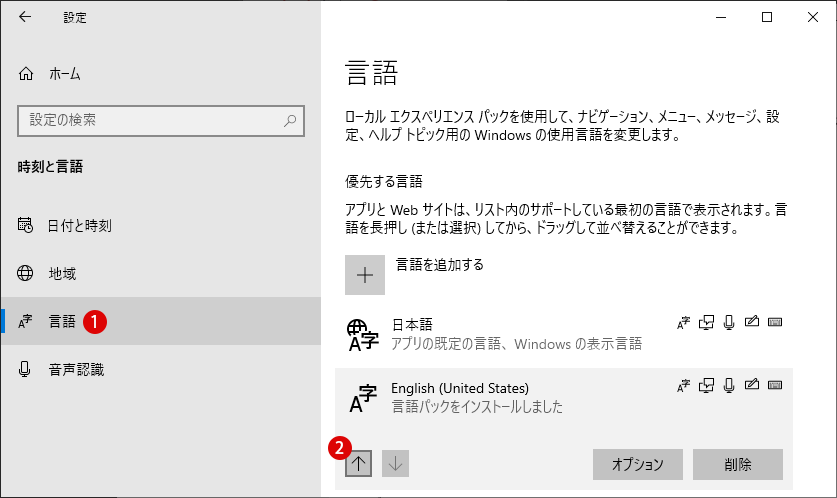Click the back arrow in Settings
Viewport: 837px width, 498px height.
tap(25, 17)
